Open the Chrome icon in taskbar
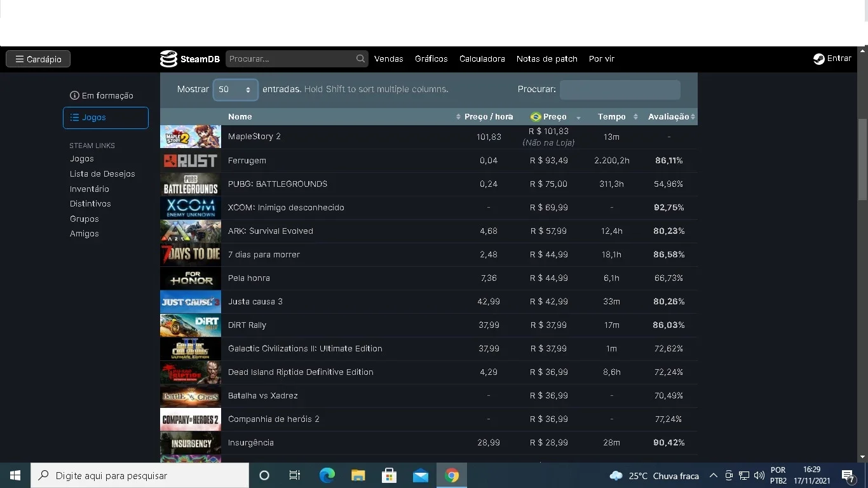Viewport: 868px width, 488px height. click(x=452, y=475)
